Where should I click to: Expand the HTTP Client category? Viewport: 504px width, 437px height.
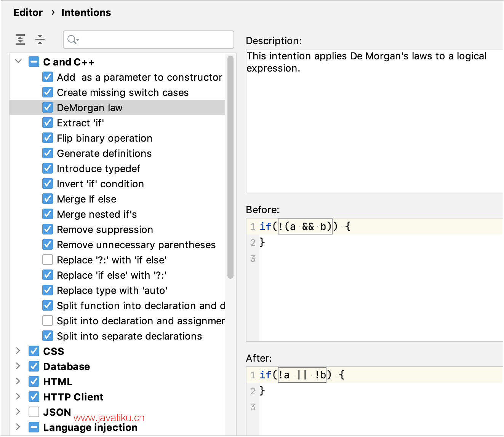pyautogui.click(x=18, y=397)
